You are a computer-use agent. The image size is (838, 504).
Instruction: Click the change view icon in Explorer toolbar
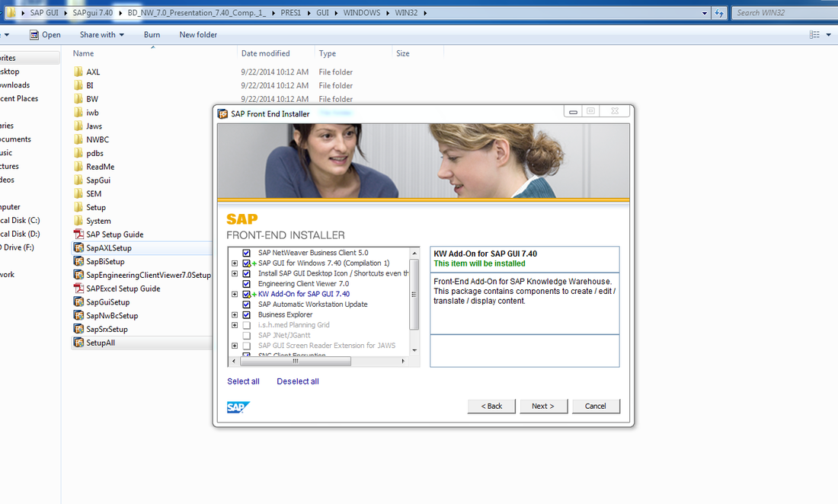[x=814, y=35]
